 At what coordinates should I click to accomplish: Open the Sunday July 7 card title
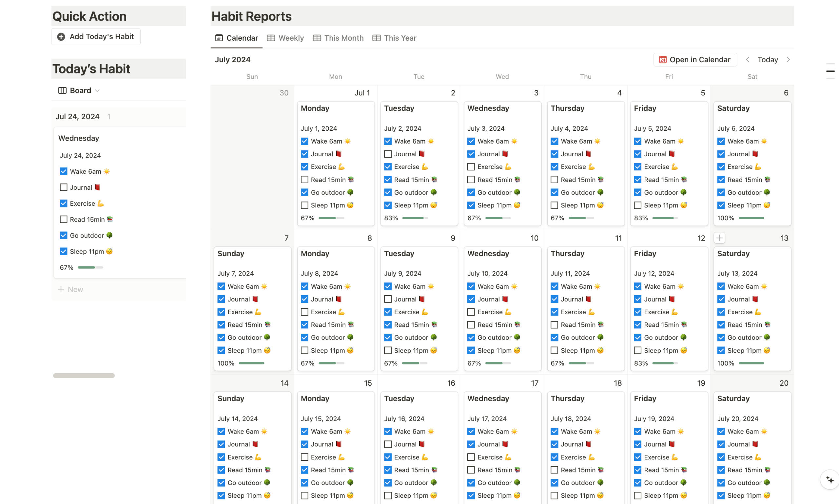coord(231,254)
